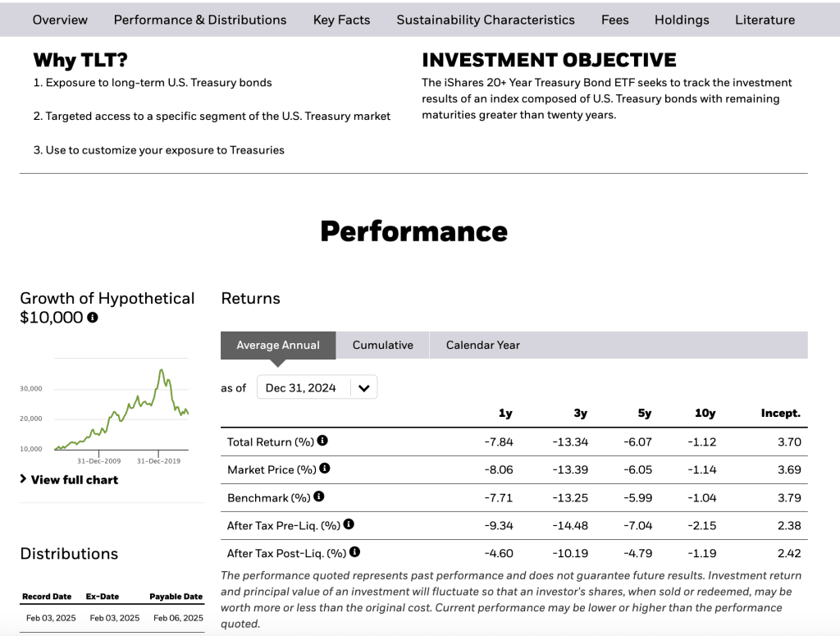Open Performance & Distributions section
Image resolution: width=840 pixels, height=636 pixels.
click(x=200, y=20)
